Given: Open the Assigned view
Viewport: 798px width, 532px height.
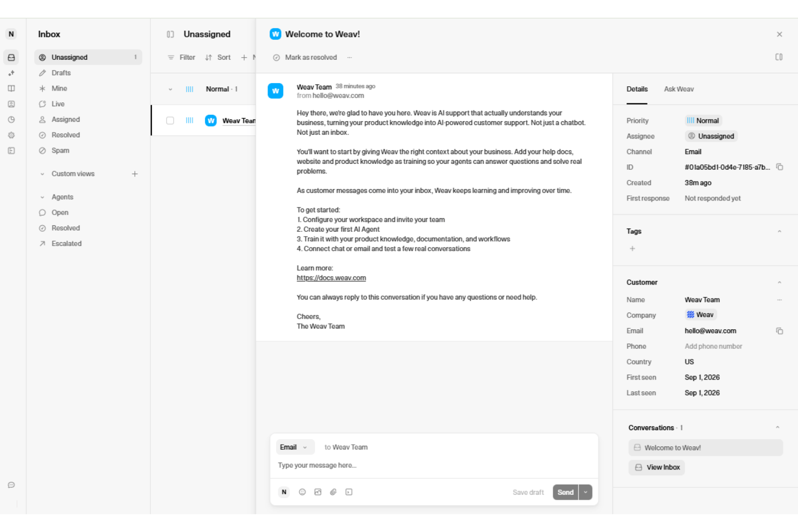Looking at the screenshot, I should click(x=88, y=120).
